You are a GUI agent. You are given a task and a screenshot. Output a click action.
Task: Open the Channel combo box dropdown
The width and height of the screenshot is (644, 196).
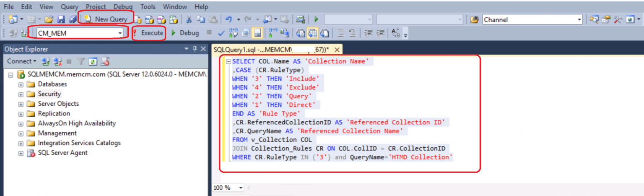[x=579, y=20]
